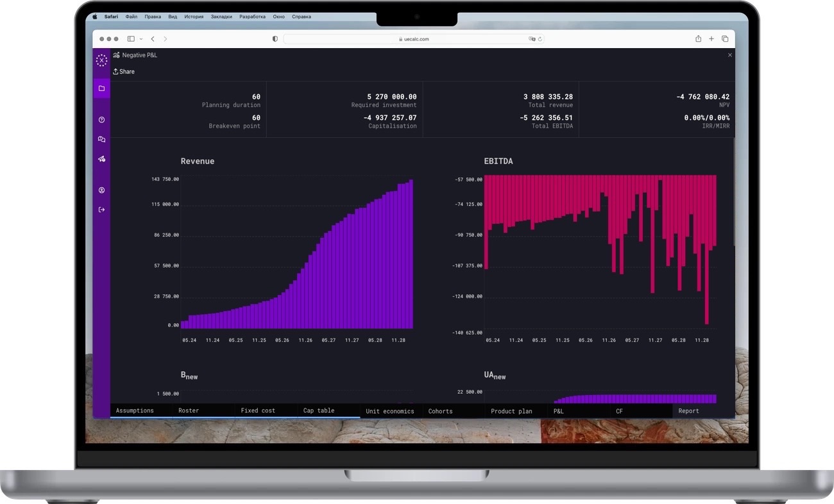This screenshot has height=504, width=834.
Task: Open the chat bubbles sidebar icon
Action: click(x=101, y=139)
